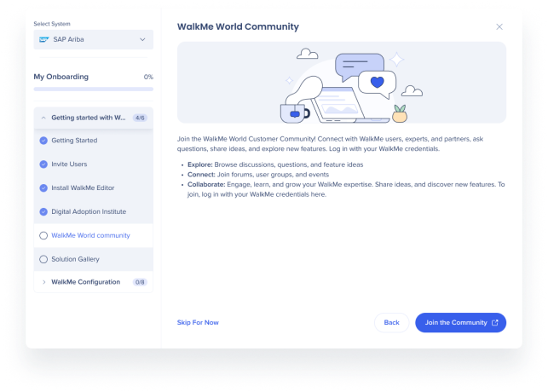Click the heart speech bubble illustration
This screenshot has height=392, width=548.
(x=377, y=84)
